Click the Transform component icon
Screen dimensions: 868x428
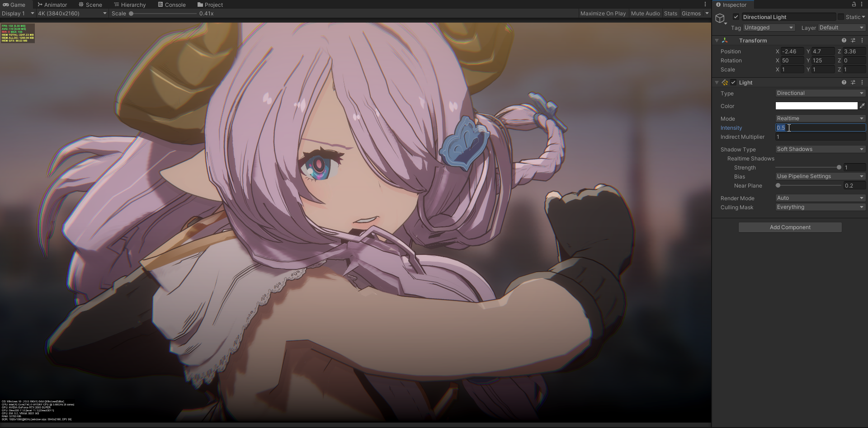pos(725,41)
